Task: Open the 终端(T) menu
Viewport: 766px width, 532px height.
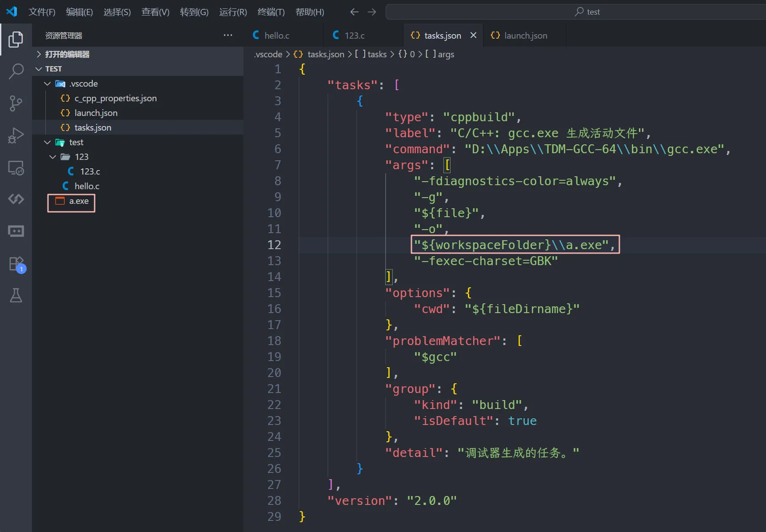Action: click(x=271, y=12)
